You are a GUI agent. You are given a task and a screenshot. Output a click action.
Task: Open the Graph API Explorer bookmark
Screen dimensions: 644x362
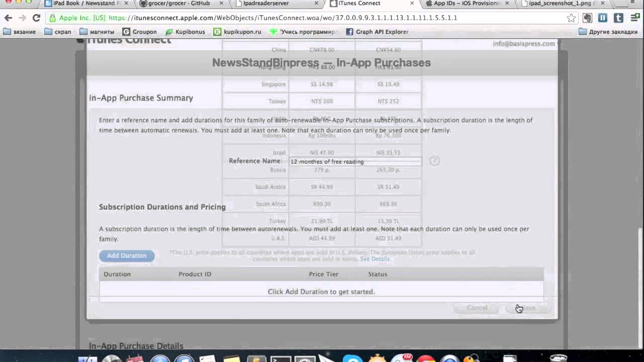tap(377, 32)
